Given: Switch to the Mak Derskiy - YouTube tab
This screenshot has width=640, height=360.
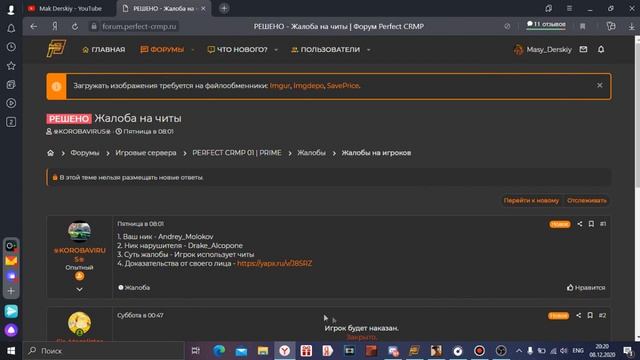Looking at the screenshot, I should point(69,8).
